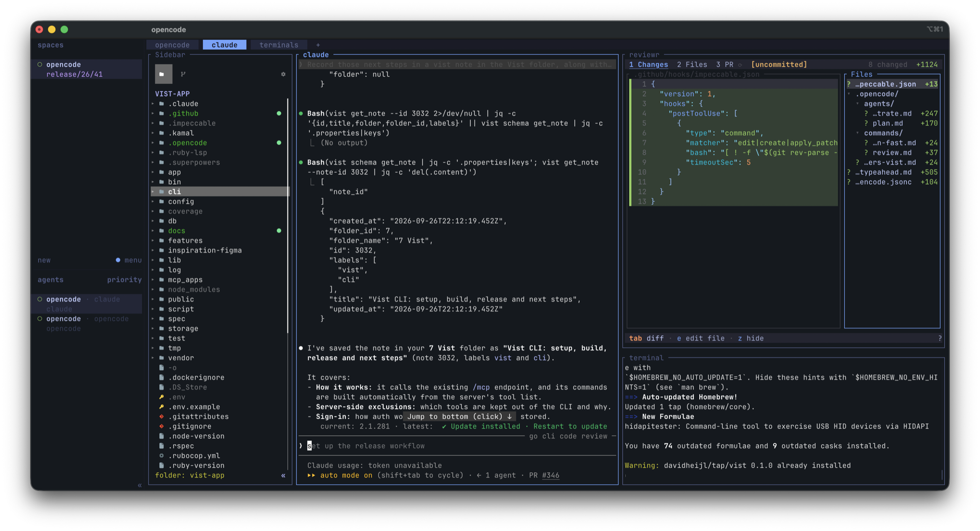Add a new tab with the + button

318,45
